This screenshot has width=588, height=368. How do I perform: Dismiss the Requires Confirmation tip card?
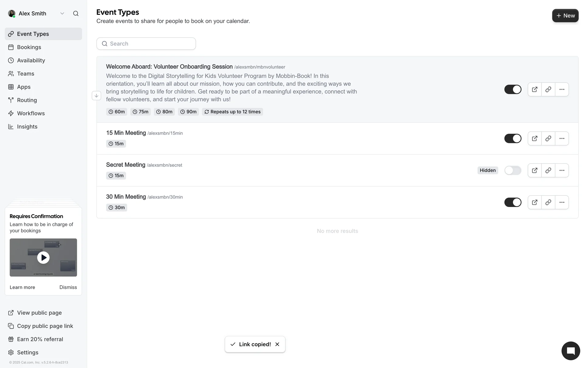click(x=68, y=287)
